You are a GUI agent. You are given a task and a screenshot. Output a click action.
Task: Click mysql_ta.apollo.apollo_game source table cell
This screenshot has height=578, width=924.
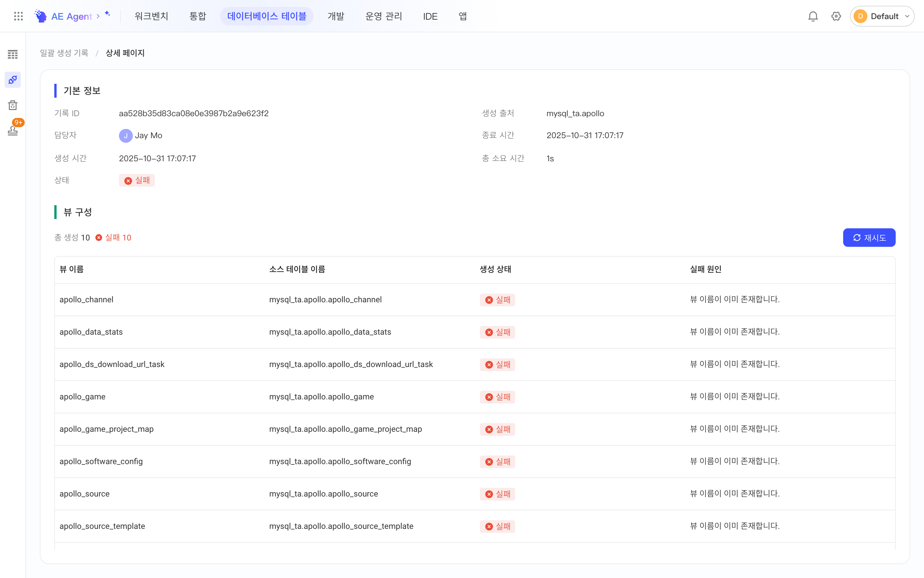coord(321,397)
